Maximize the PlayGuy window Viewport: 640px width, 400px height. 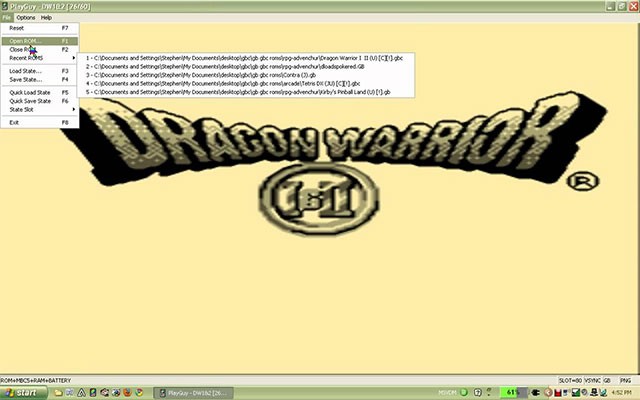click(622, 6)
